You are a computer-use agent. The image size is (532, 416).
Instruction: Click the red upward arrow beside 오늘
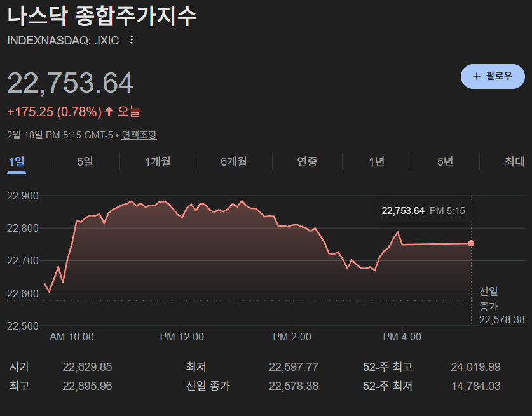[109, 111]
